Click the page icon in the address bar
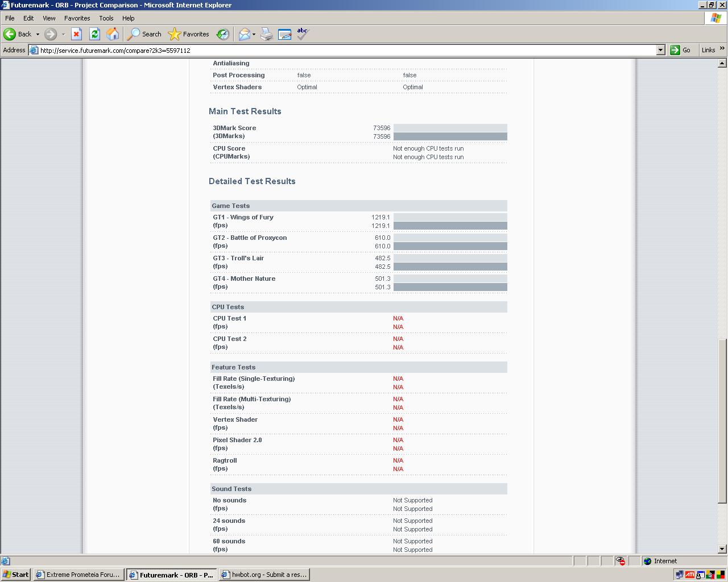 pyautogui.click(x=34, y=50)
